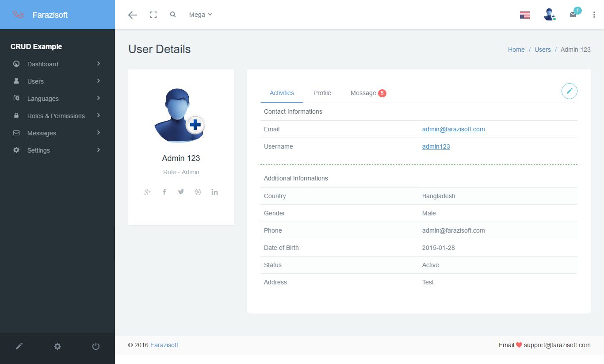Click the pencil icon at sidebar bottom

[x=19, y=346]
